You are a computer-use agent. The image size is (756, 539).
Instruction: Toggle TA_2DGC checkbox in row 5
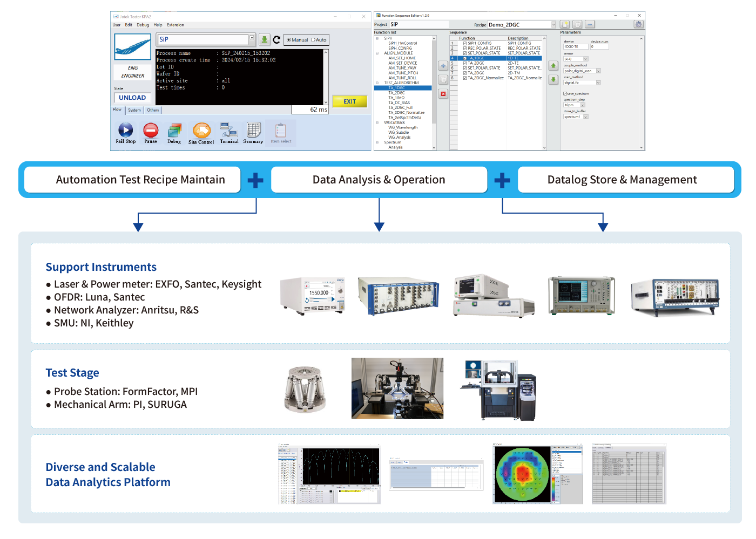pos(465,63)
